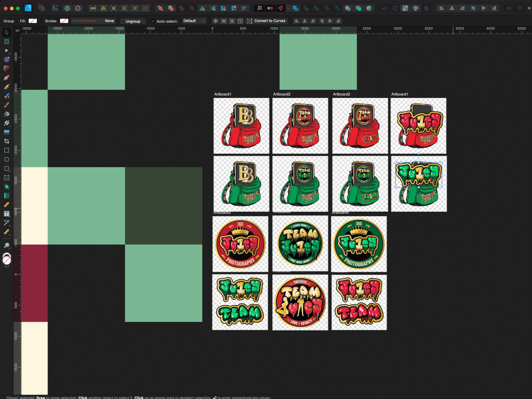Select the red B backpack artboard thumbnail

[241, 126]
